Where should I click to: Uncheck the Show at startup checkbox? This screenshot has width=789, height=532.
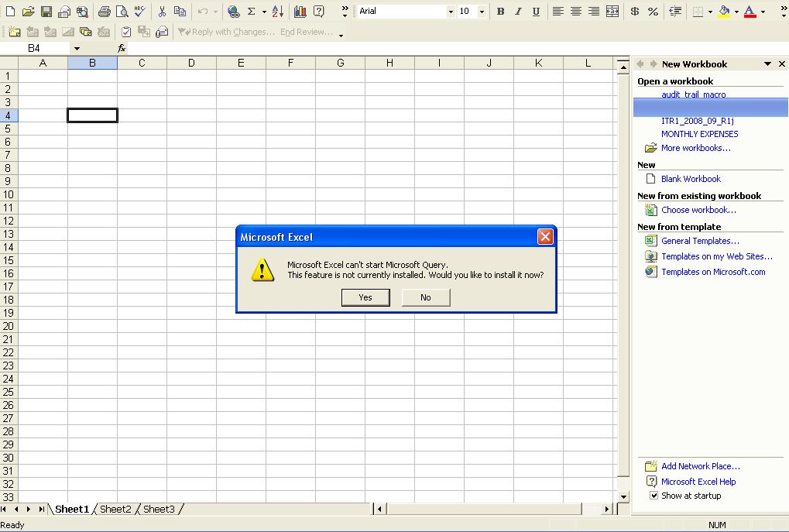653,496
